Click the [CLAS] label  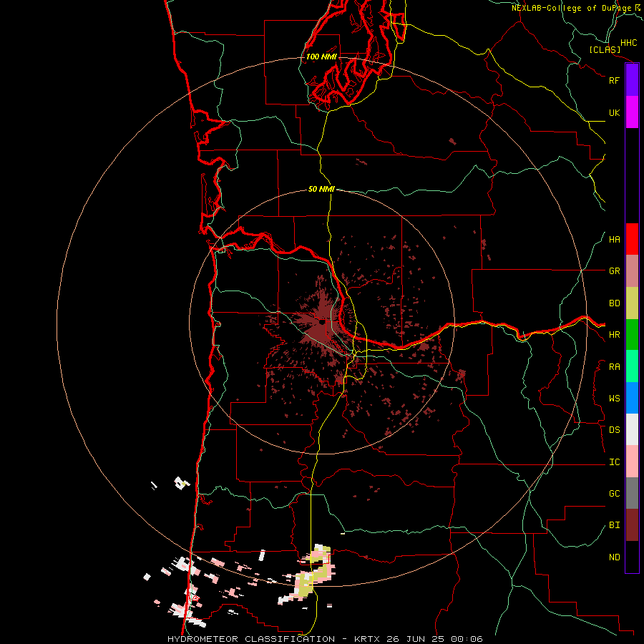[x=605, y=50]
